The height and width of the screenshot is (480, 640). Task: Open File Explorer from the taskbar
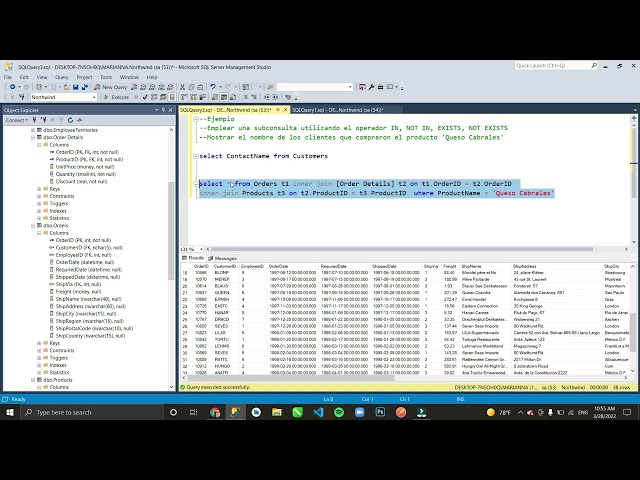click(x=277, y=413)
